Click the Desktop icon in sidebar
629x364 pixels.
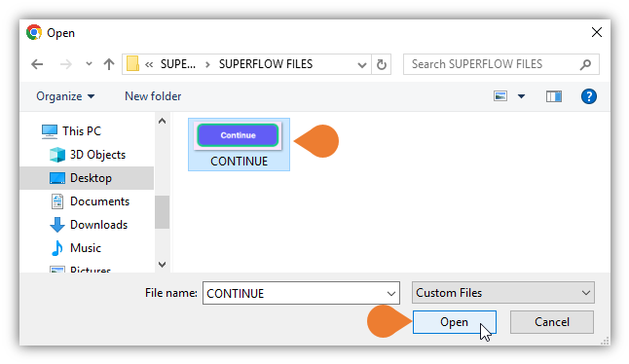57,178
